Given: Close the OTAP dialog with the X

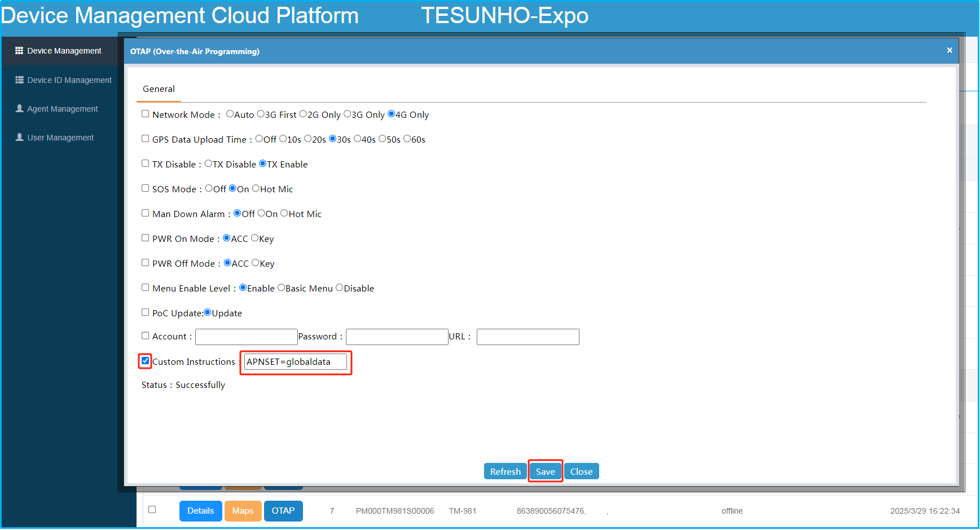Looking at the screenshot, I should [x=950, y=50].
